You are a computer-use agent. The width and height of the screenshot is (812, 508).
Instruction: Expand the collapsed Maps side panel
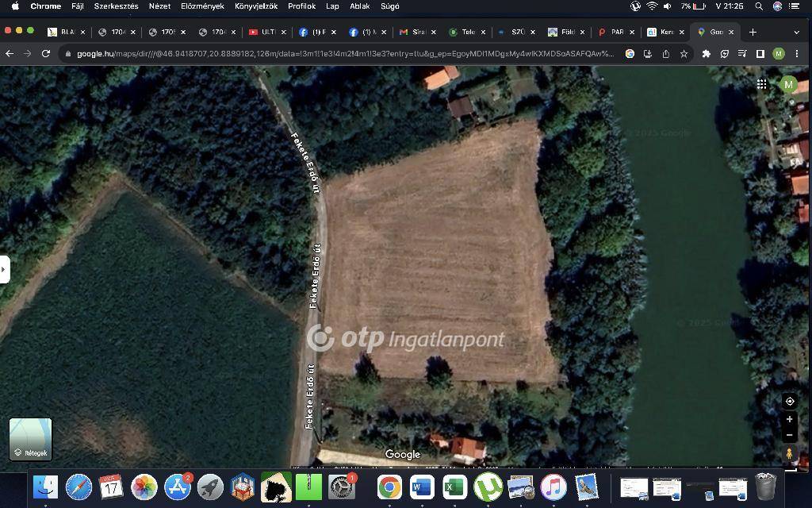click(x=4, y=269)
